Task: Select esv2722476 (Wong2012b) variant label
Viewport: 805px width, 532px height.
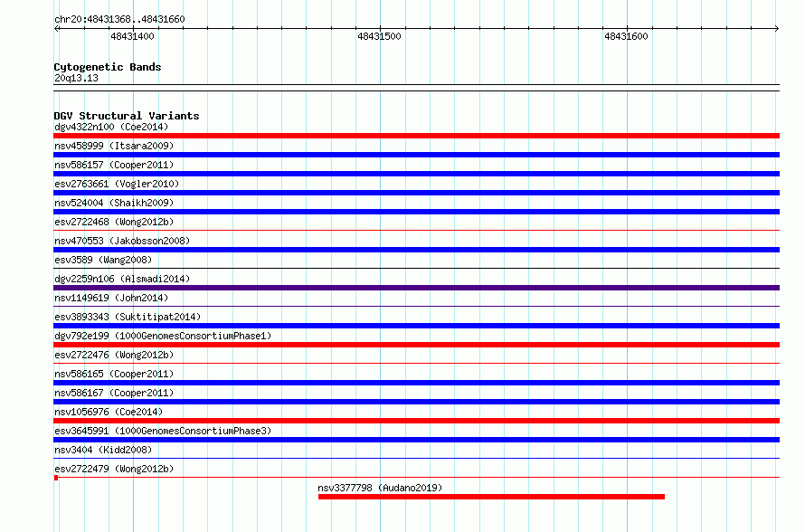Action: coord(114,355)
